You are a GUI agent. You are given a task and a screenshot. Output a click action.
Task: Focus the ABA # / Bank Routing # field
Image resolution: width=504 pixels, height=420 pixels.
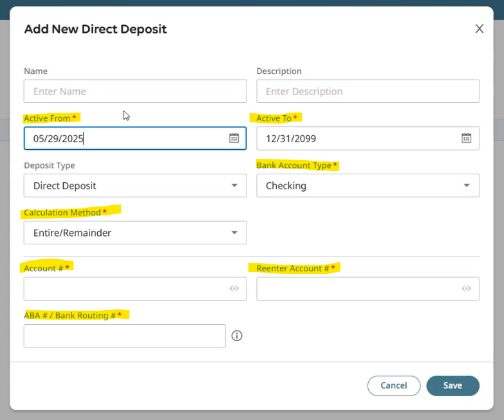tap(125, 336)
